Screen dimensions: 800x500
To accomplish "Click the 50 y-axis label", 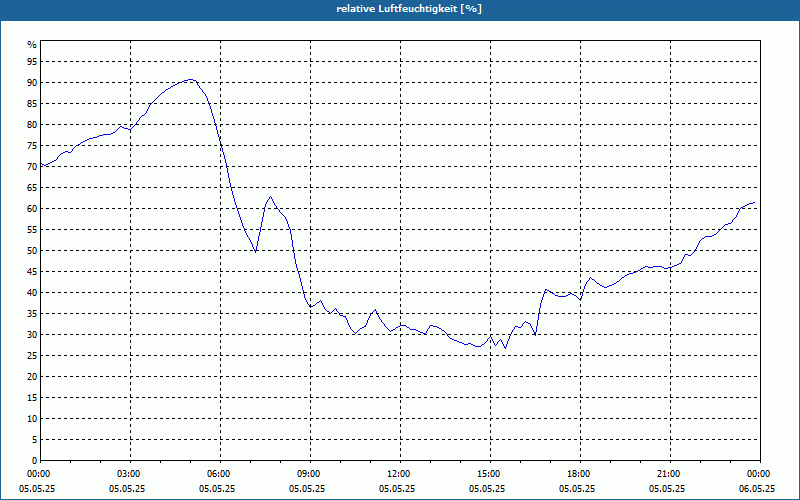I will (32, 251).
